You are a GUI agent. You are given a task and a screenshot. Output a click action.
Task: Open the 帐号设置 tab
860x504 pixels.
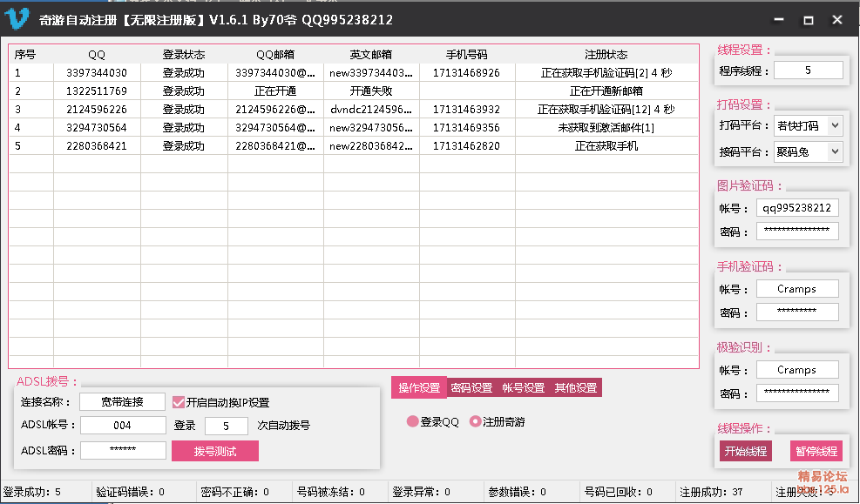click(523, 387)
